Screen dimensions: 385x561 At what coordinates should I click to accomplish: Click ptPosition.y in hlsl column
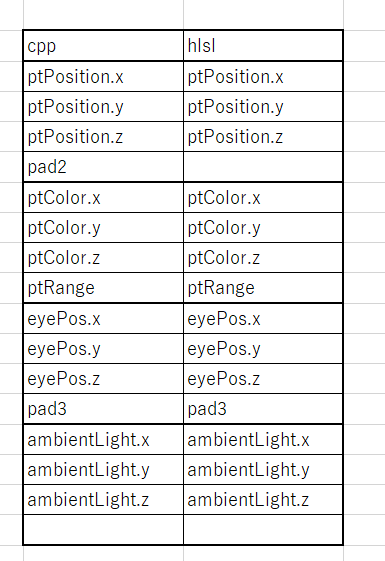(x=263, y=107)
